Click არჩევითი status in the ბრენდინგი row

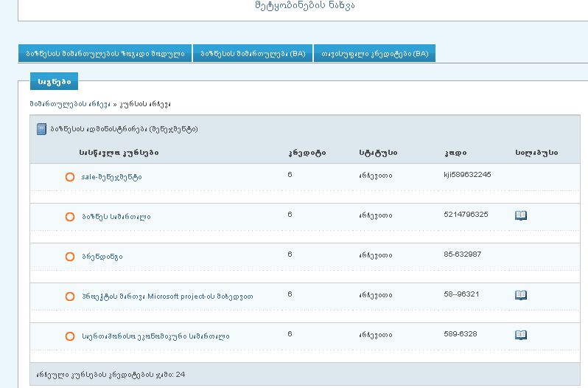tap(375, 255)
